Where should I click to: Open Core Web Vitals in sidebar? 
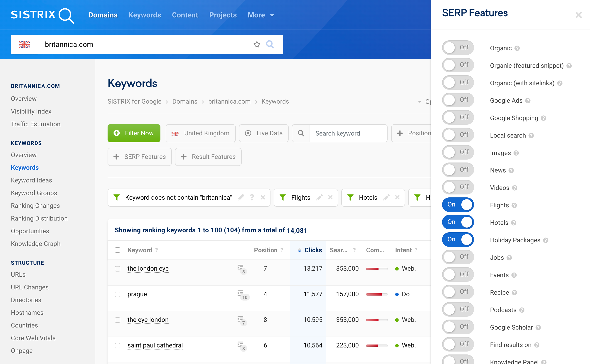[33, 338]
